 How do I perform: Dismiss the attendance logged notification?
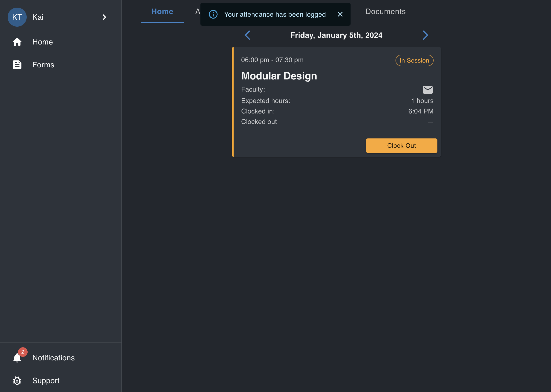(x=340, y=14)
